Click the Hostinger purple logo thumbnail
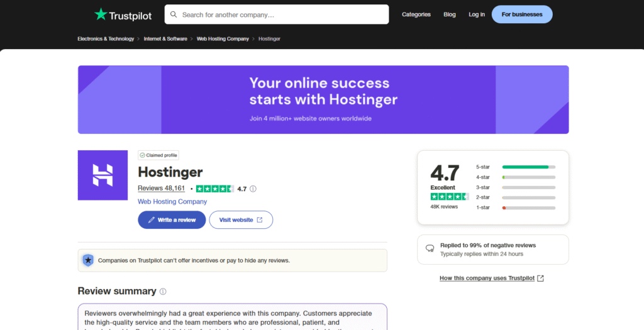 (x=103, y=175)
